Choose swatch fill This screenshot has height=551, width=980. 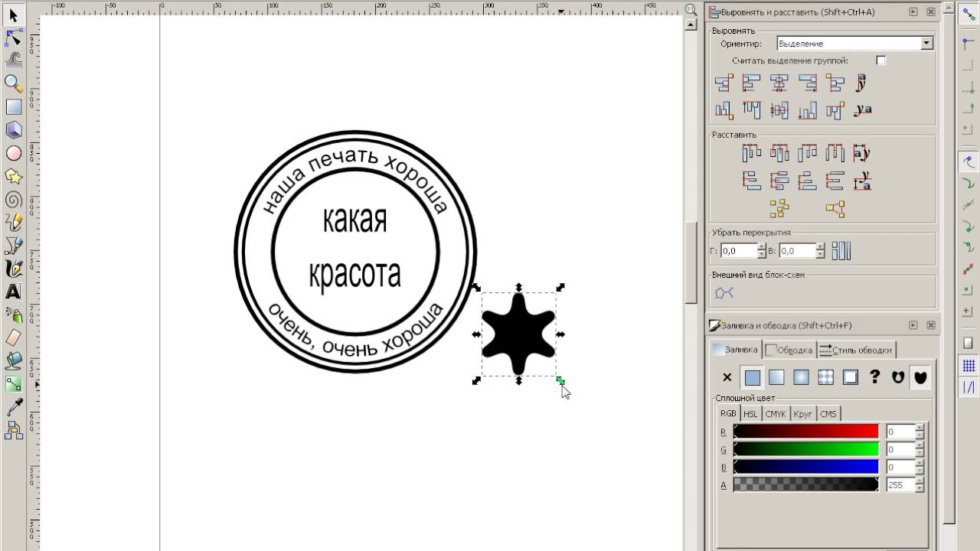coord(850,377)
